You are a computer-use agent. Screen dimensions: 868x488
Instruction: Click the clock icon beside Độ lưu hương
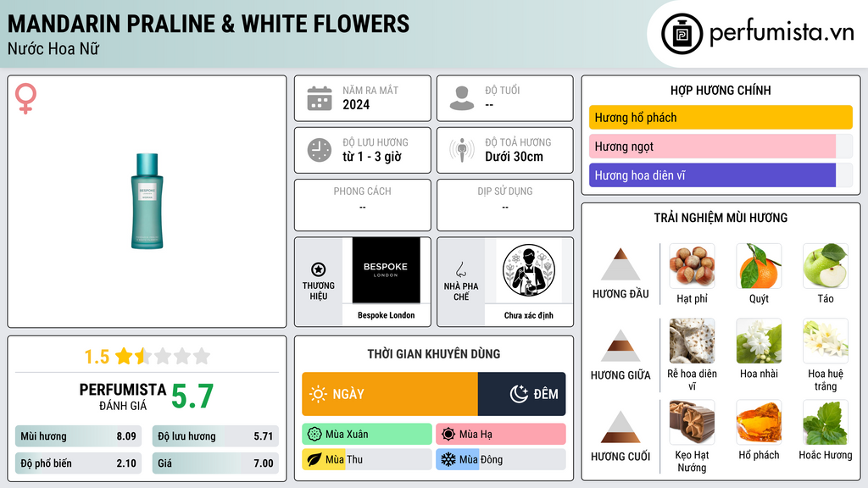pyautogui.click(x=320, y=150)
